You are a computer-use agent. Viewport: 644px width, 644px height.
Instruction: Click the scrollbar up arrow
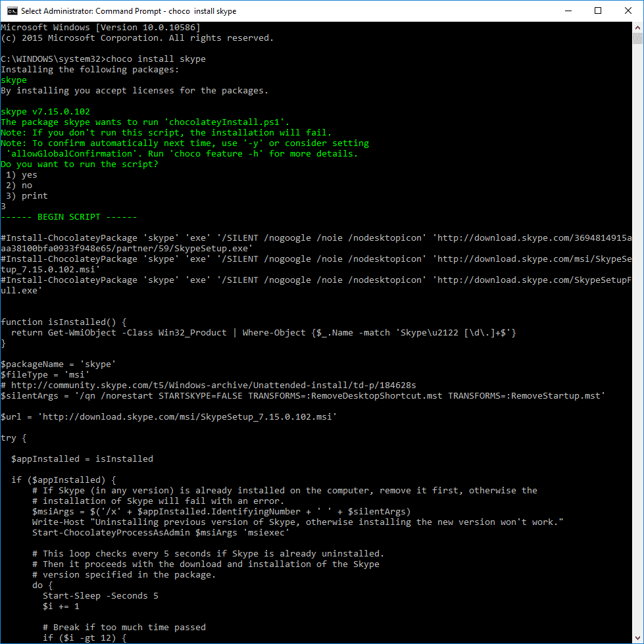click(637, 28)
